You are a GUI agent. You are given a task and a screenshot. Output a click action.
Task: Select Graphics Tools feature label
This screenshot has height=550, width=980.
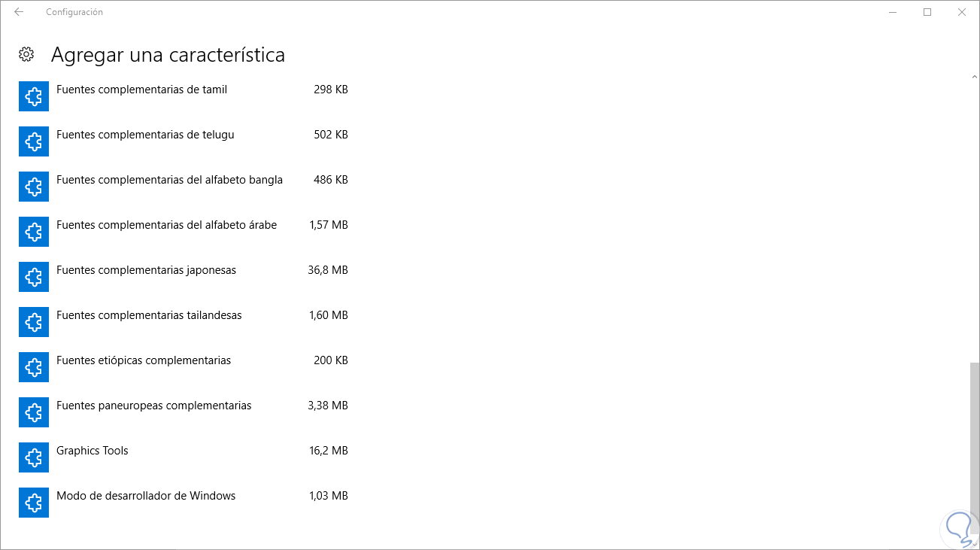point(93,451)
